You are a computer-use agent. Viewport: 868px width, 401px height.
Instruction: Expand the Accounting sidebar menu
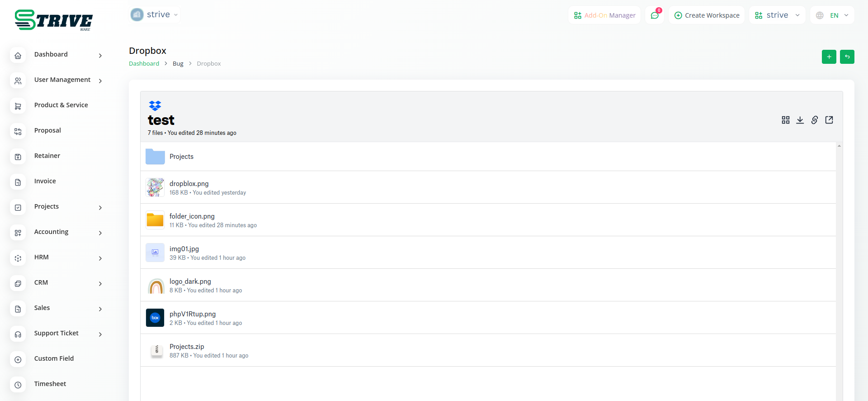tap(52, 232)
